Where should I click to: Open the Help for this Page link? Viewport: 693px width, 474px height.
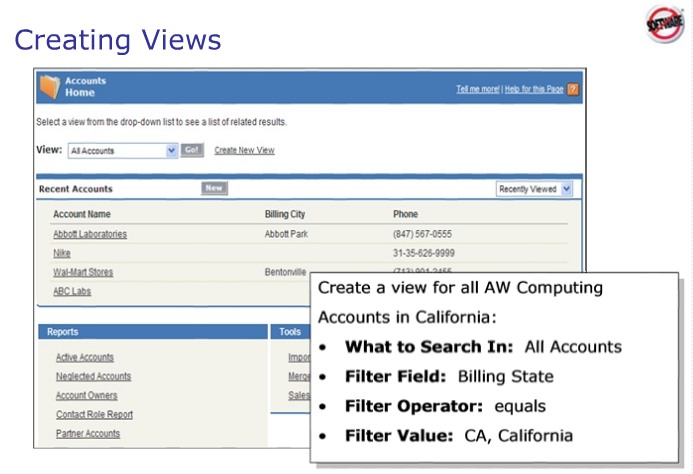click(x=534, y=89)
